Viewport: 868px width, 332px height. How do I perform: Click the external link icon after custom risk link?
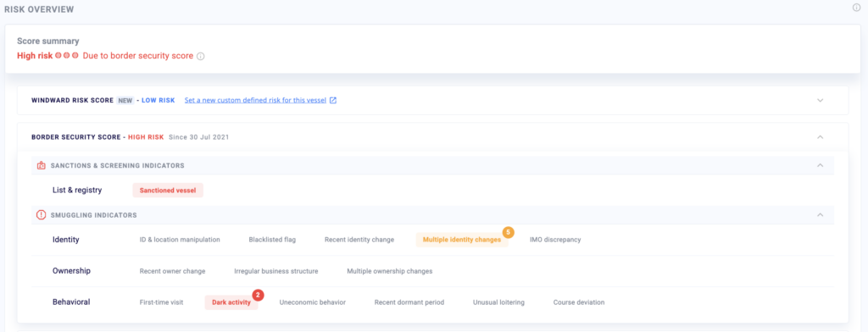coord(332,101)
